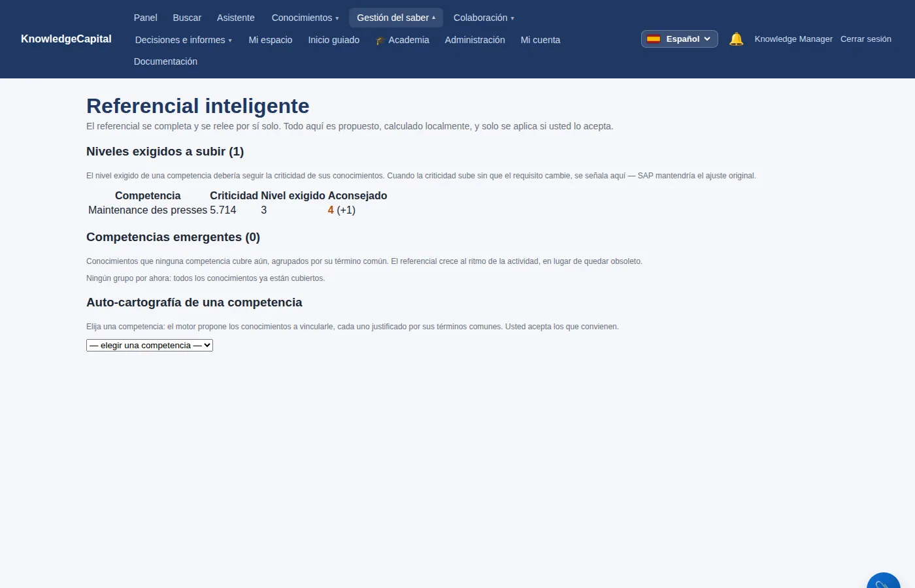Click the 'Competencias emergentes (0)' heading
Image resolution: width=915 pixels, height=588 pixels.
173,237
